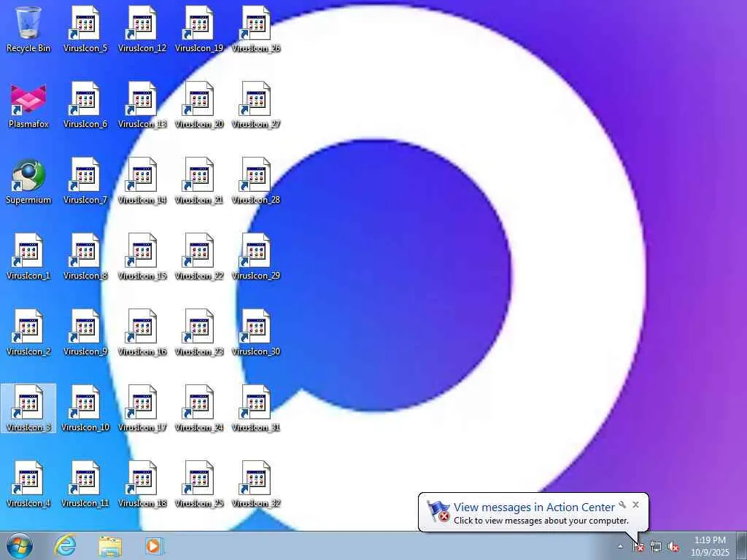Select the VirusIcon_2 shortcut
The width and height of the screenshot is (747, 560).
28,332
